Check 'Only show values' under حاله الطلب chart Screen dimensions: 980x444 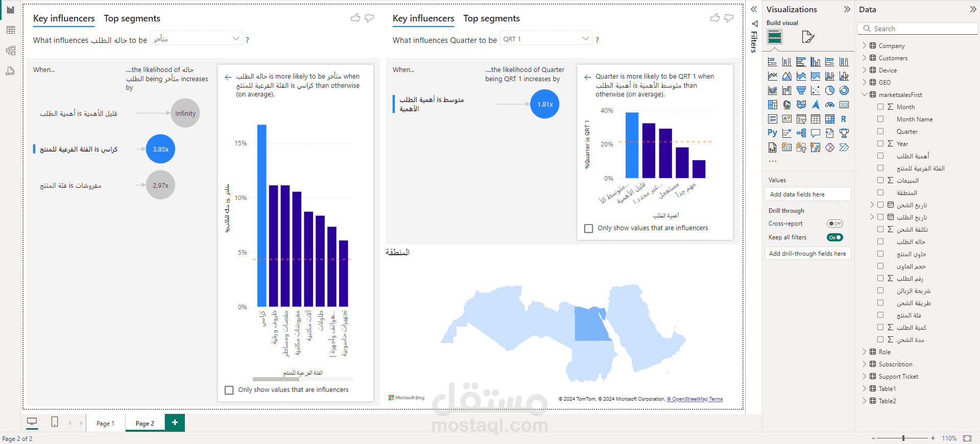[229, 390]
